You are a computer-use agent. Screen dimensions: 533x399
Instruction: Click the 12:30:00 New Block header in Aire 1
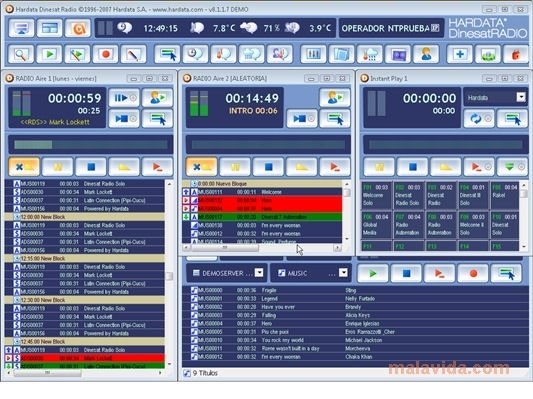click(85, 300)
